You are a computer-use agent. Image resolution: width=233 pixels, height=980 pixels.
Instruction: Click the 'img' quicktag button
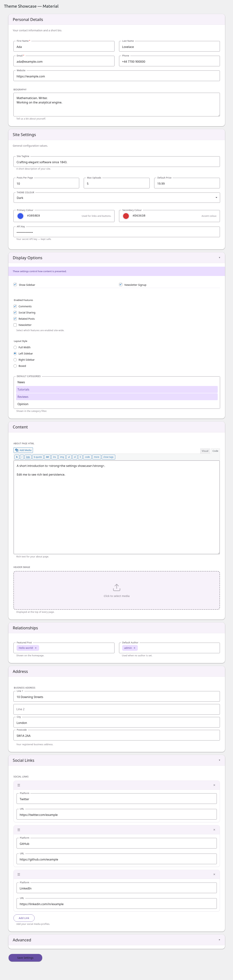click(x=62, y=457)
